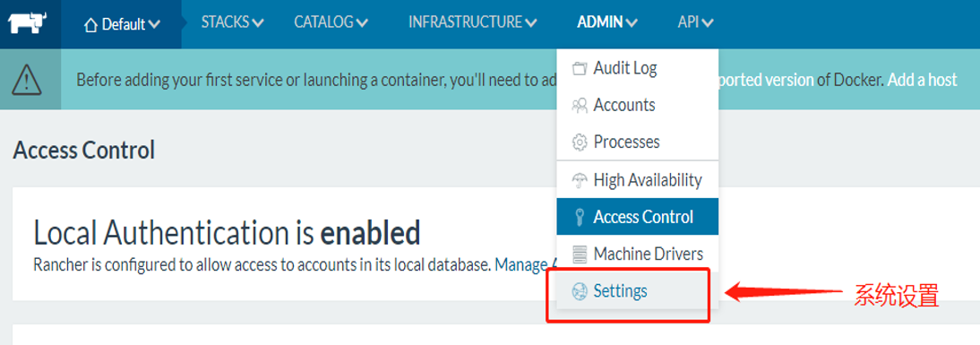Screen dimensions: 980x345
Task: Click the Accounts people icon
Action: coord(580,105)
